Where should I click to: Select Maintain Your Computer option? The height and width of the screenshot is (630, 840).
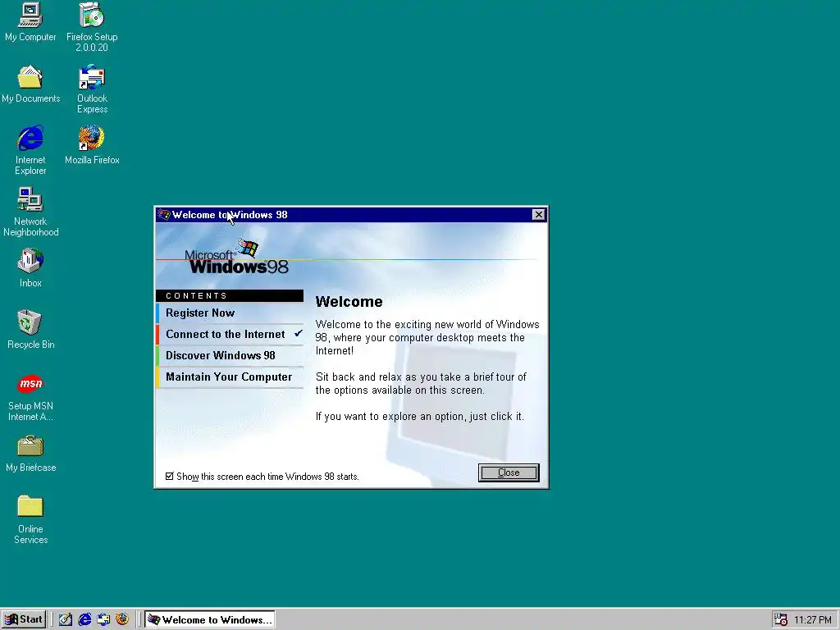230,377
